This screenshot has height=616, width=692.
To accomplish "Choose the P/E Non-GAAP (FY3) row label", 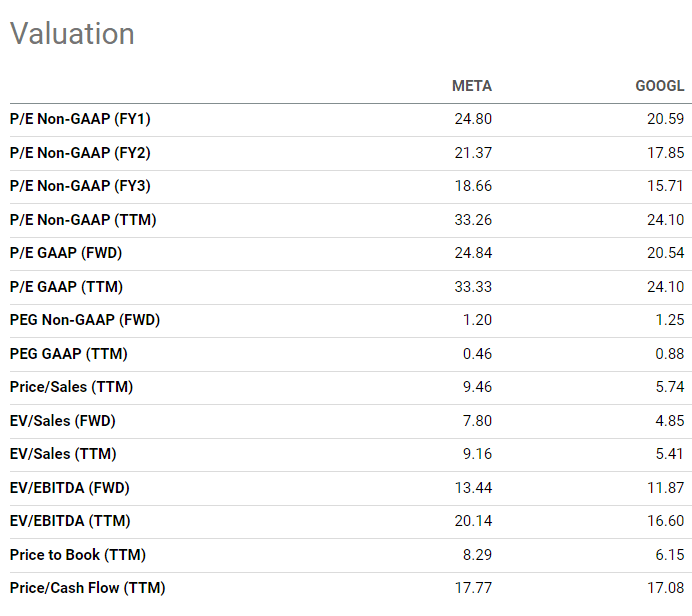I will click(x=80, y=186).
